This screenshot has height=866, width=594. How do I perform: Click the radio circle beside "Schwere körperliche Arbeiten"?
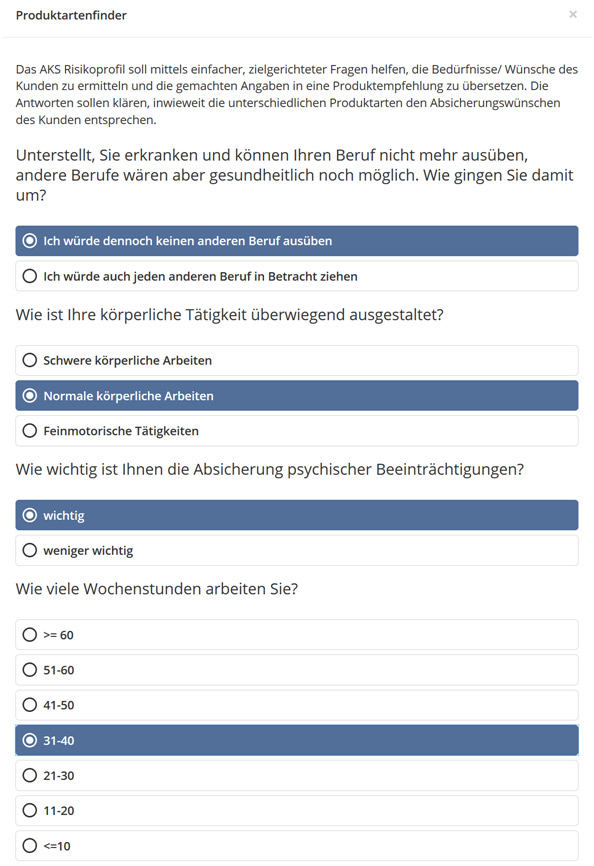click(x=30, y=360)
